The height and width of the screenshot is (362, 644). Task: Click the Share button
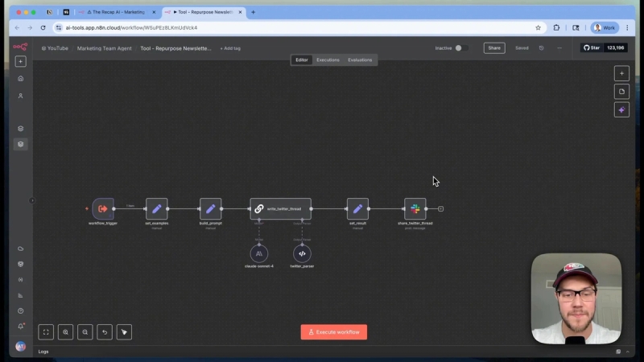click(494, 48)
